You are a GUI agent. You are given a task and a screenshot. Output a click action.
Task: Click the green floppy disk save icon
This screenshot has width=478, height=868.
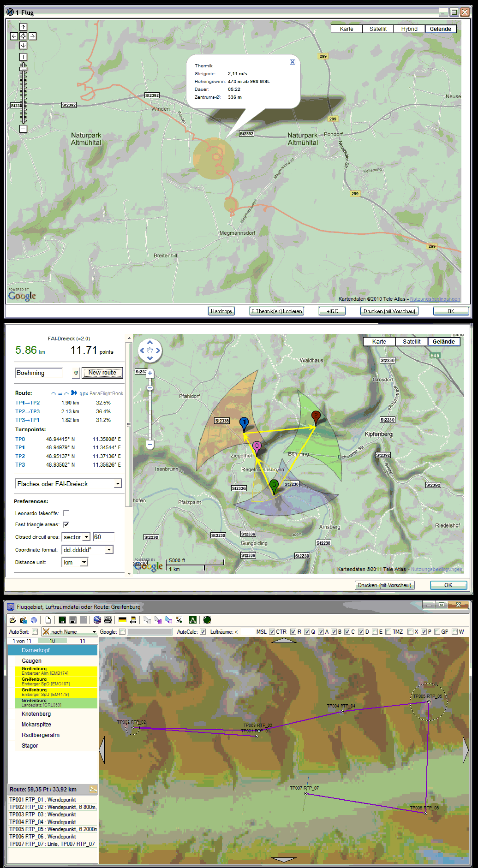(62, 620)
